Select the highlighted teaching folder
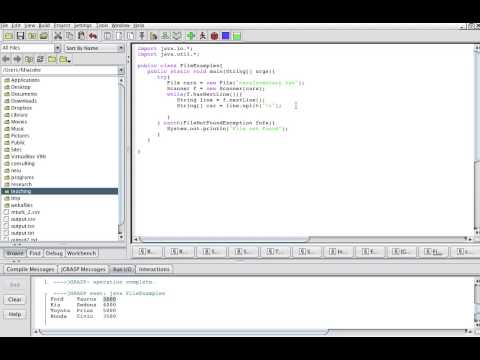This screenshot has height=360, width=480. pos(60,191)
